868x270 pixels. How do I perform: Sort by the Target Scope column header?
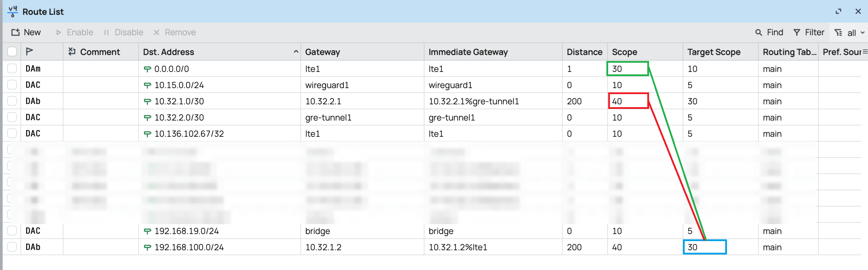[x=720, y=52]
